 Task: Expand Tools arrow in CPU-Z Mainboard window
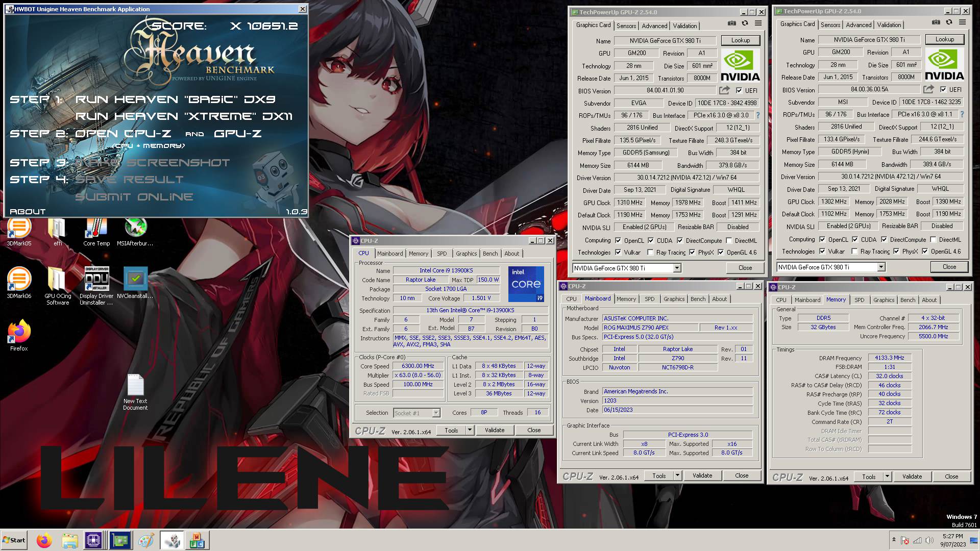677,475
